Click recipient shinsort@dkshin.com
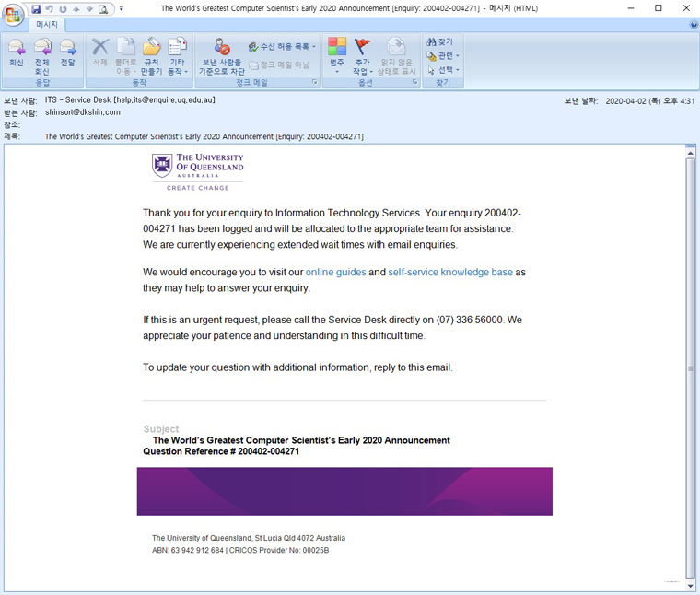Screen dimensions: 700x595 pyautogui.click(x=83, y=112)
